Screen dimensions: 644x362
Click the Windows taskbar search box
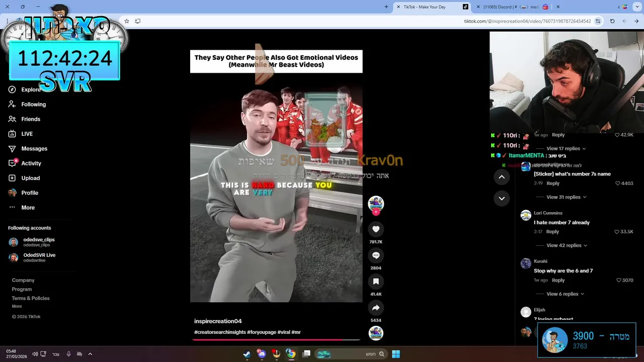351,354
